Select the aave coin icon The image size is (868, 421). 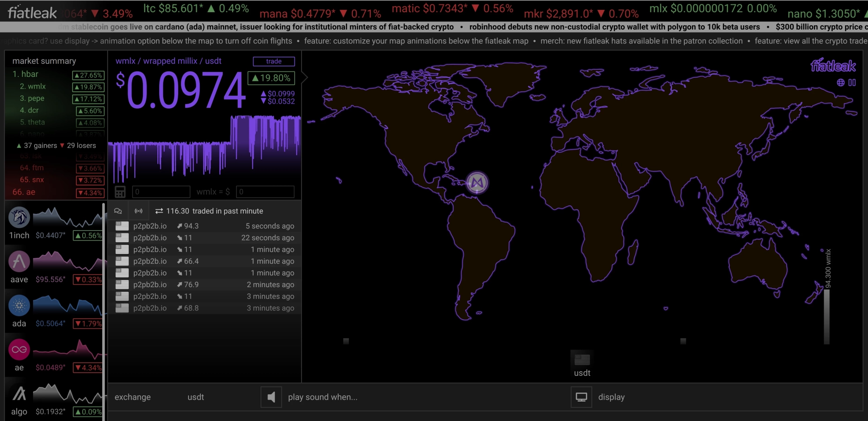19,261
